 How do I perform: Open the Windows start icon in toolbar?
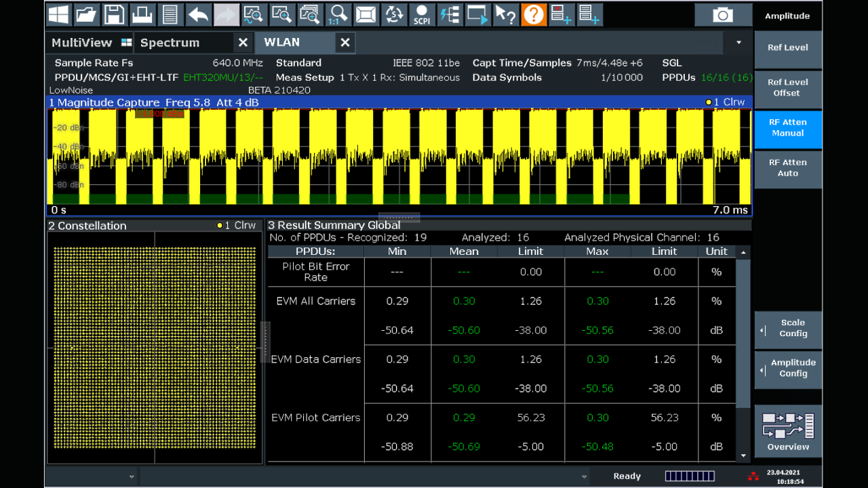click(58, 14)
